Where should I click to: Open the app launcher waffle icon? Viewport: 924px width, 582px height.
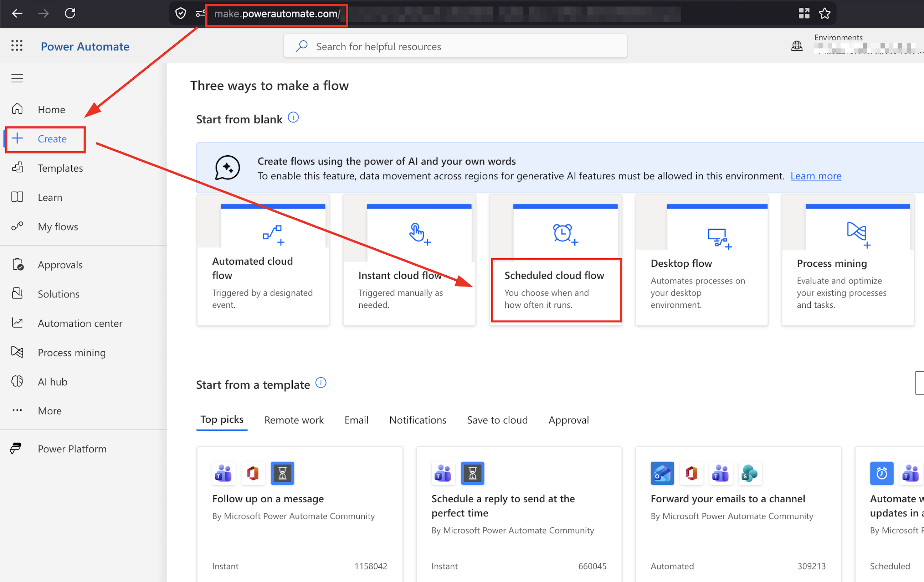(x=17, y=46)
